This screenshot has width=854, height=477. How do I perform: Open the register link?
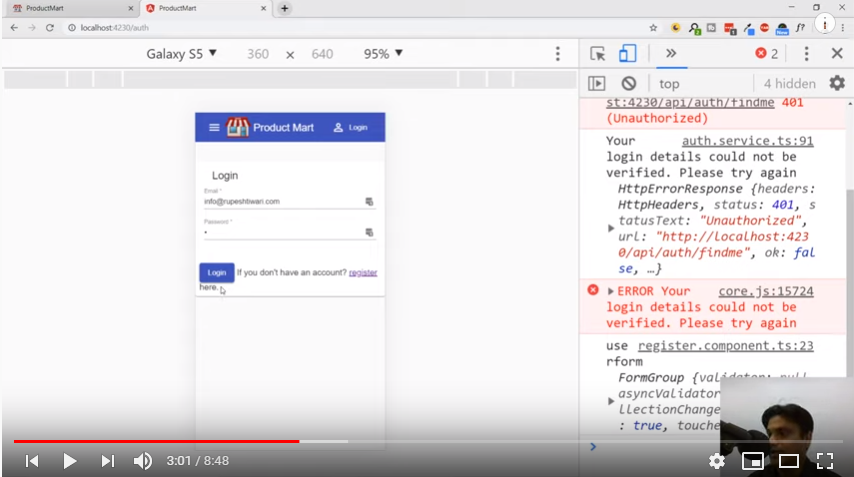363,273
